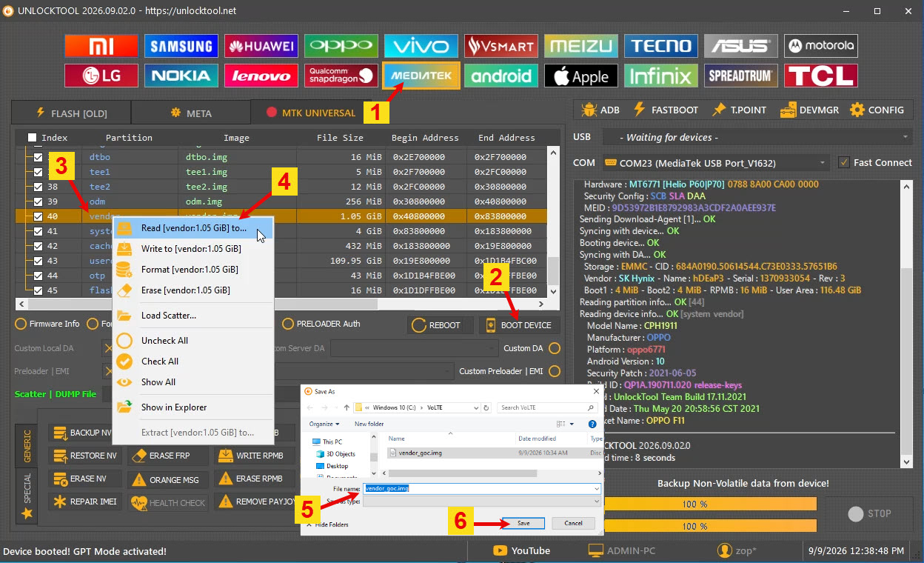Toggle the tee1 partition checkbox
This screenshot has width=924, height=563.
[38, 172]
